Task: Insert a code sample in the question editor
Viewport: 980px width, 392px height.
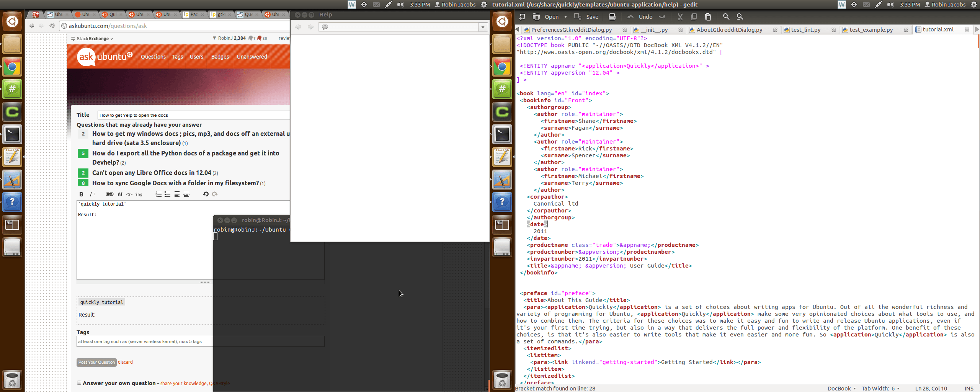Action: point(129,194)
